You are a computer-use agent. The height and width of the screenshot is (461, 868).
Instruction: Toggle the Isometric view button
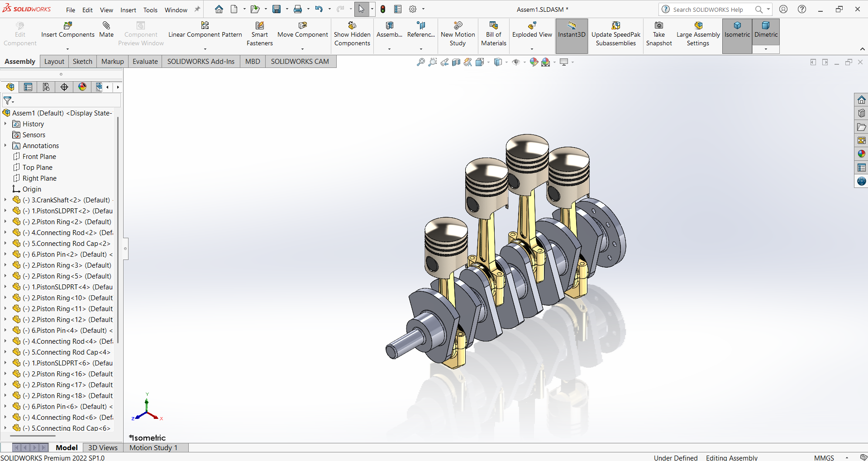pyautogui.click(x=737, y=36)
